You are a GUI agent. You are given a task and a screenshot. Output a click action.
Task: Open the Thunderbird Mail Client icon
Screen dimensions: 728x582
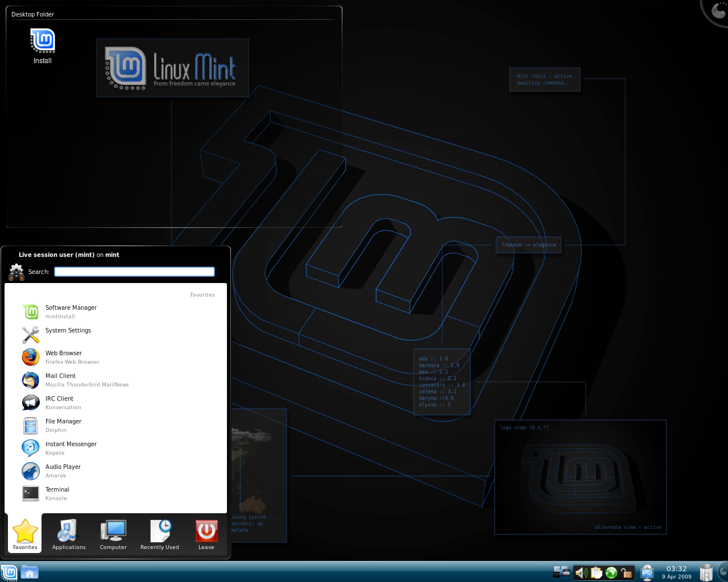(x=31, y=380)
